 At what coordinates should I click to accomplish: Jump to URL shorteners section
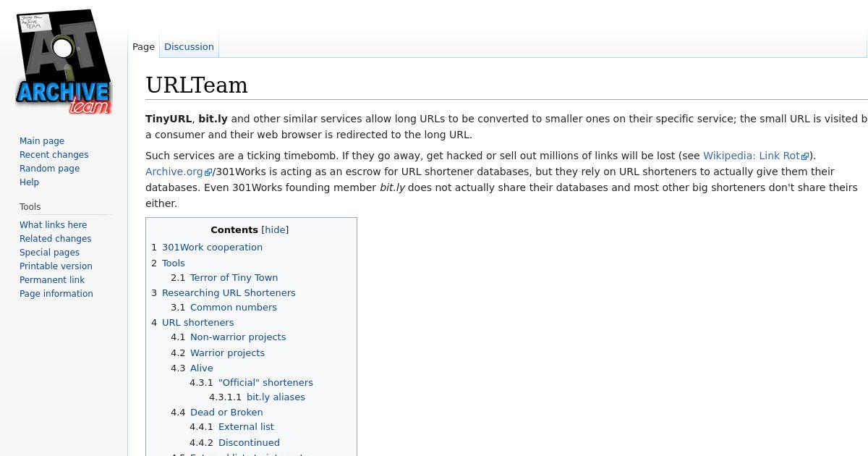coord(197,323)
